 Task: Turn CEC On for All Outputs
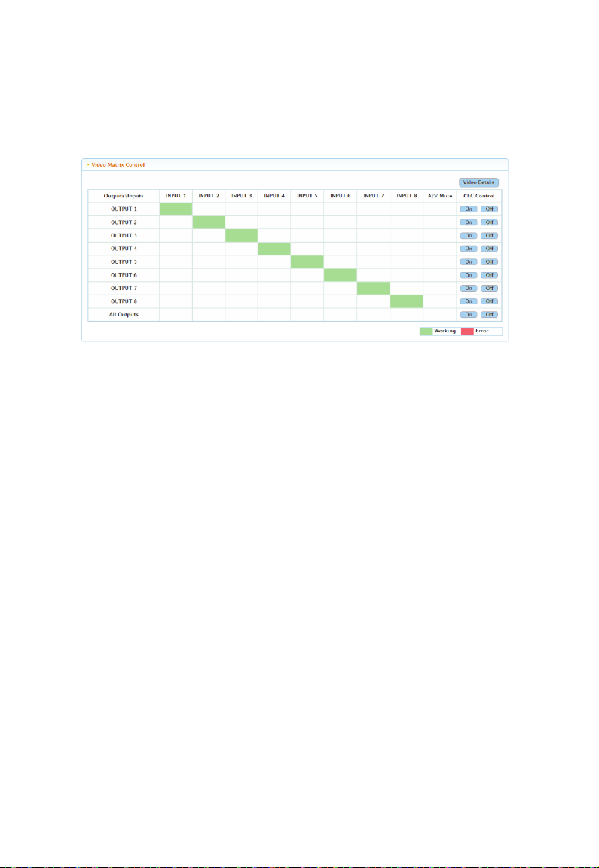coord(469,314)
